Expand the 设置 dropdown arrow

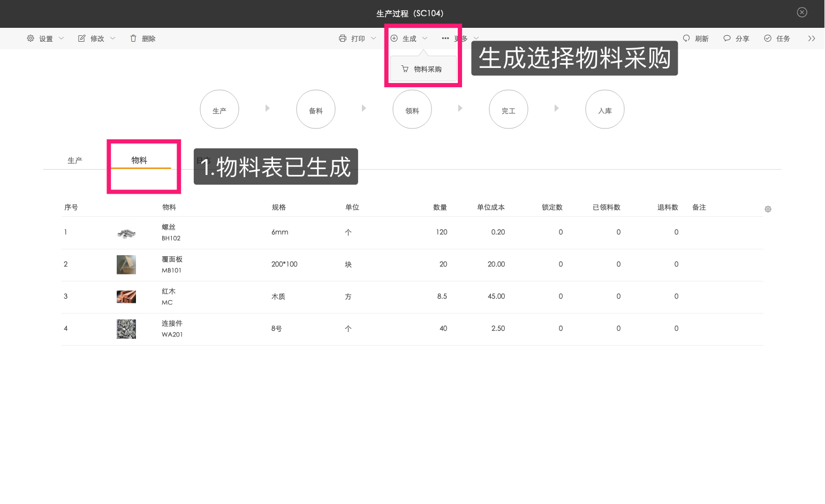62,38
